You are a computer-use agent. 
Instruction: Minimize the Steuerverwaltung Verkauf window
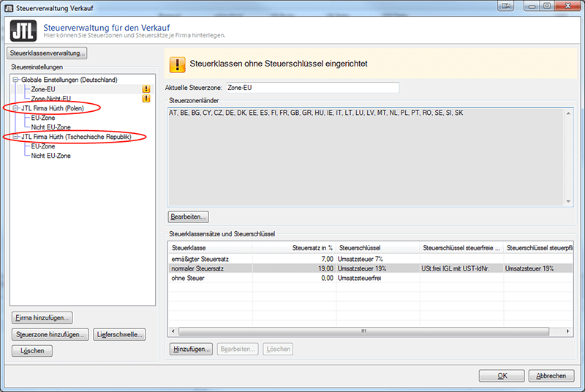pos(532,6)
